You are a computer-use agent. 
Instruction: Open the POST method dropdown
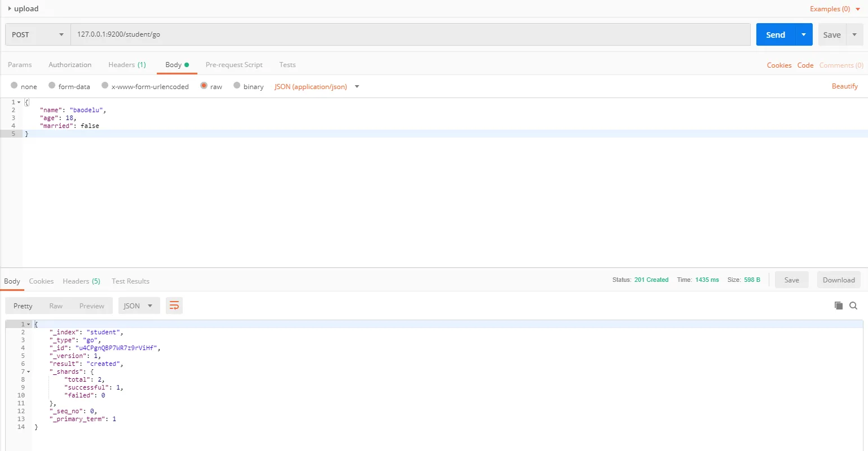pos(37,34)
